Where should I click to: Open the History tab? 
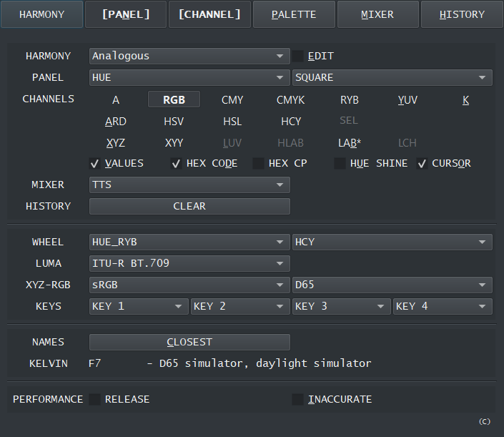pyautogui.click(x=461, y=14)
